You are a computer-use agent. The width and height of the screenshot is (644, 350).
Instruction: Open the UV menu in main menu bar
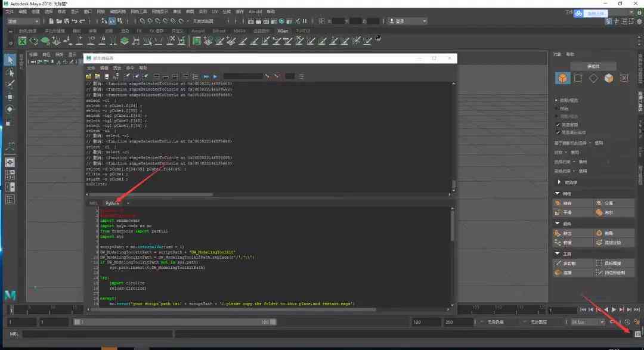(x=215, y=11)
